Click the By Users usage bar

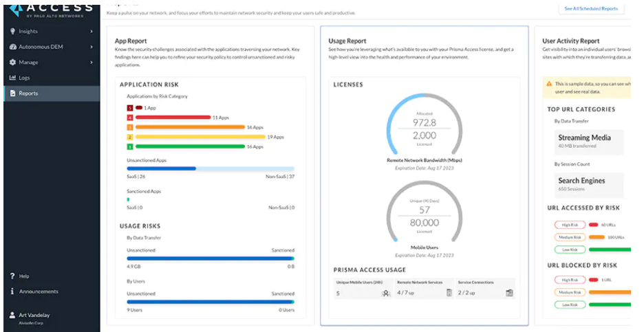211,302
